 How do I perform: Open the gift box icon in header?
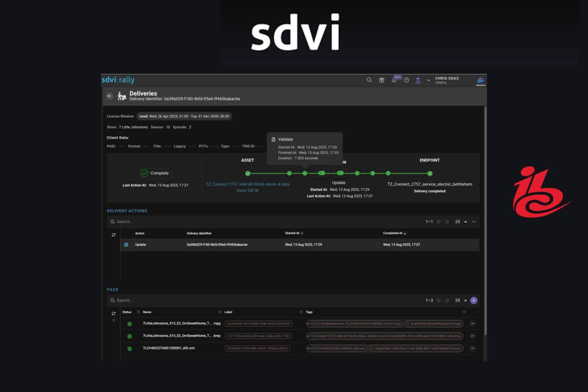[x=381, y=80]
